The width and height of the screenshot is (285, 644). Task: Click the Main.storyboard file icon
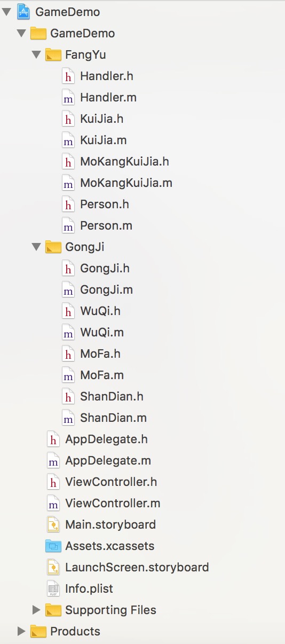click(x=53, y=524)
